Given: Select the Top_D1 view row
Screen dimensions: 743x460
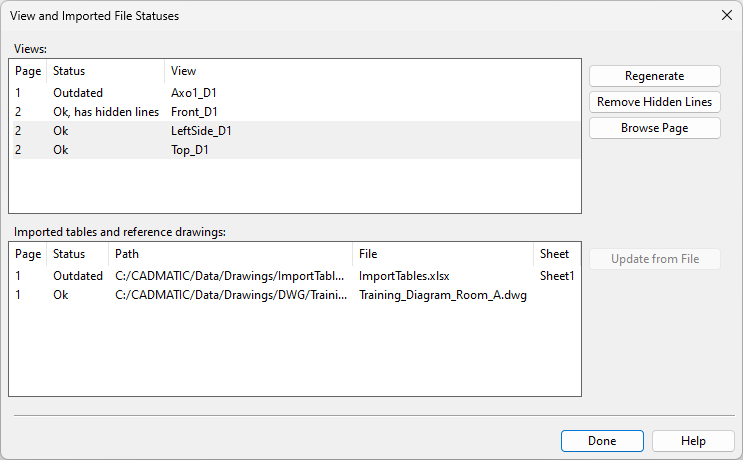Looking at the screenshot, I should [x=295, y=150].
